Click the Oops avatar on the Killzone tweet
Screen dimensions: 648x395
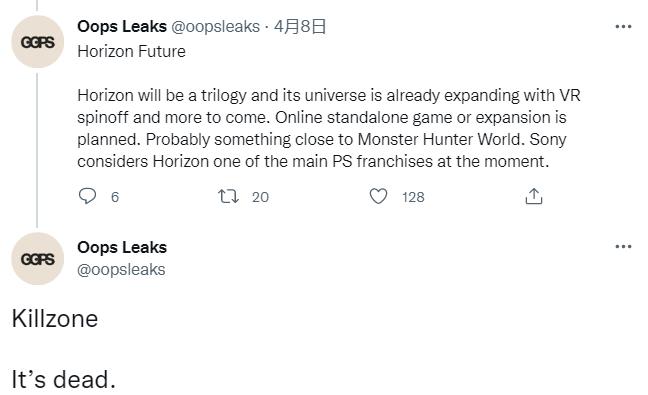[x=38, y=259]
